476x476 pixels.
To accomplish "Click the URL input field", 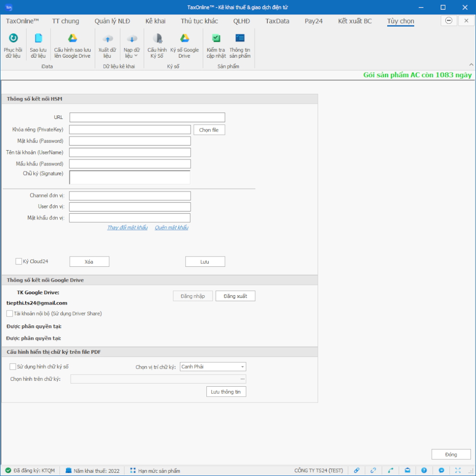I will (147, 117).
